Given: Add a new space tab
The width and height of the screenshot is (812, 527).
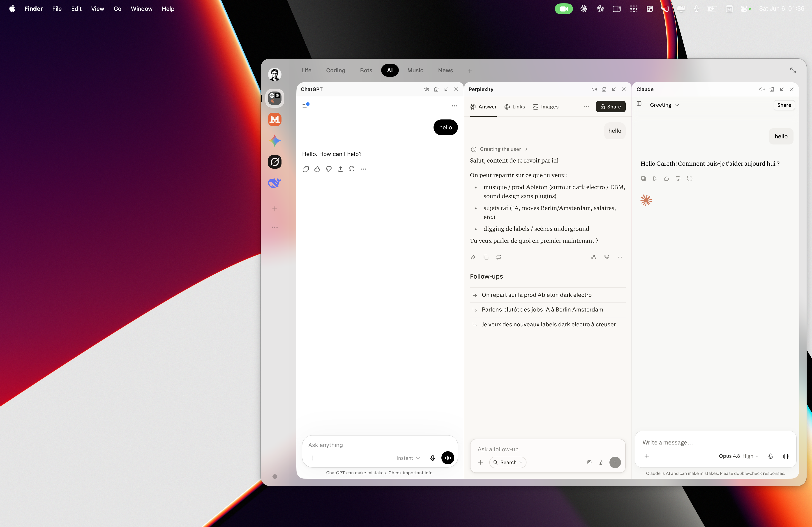Looking at the screenshot, I should (x=469, y=71).
